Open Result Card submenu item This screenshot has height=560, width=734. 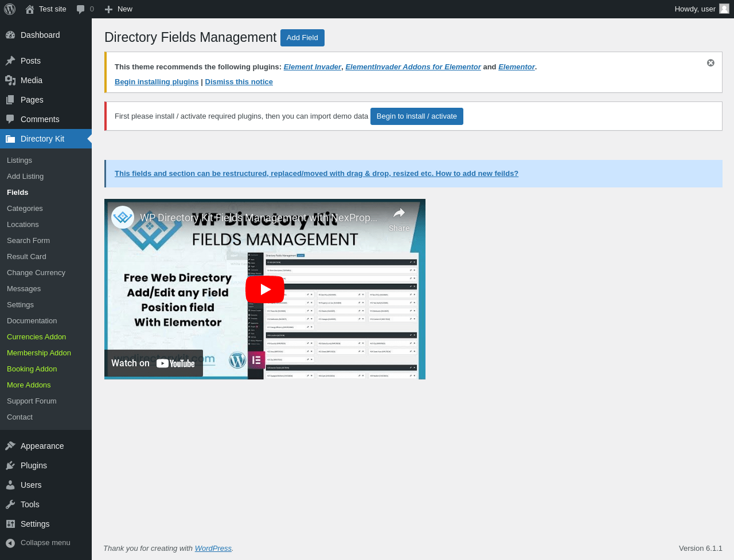point(26,257)
